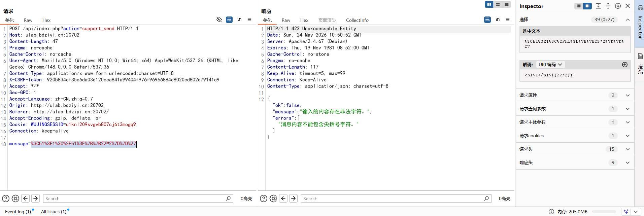Click 39 (0x27) selection length badge
The height and width of the screenshot is (216, 644).
coord(604,20)
